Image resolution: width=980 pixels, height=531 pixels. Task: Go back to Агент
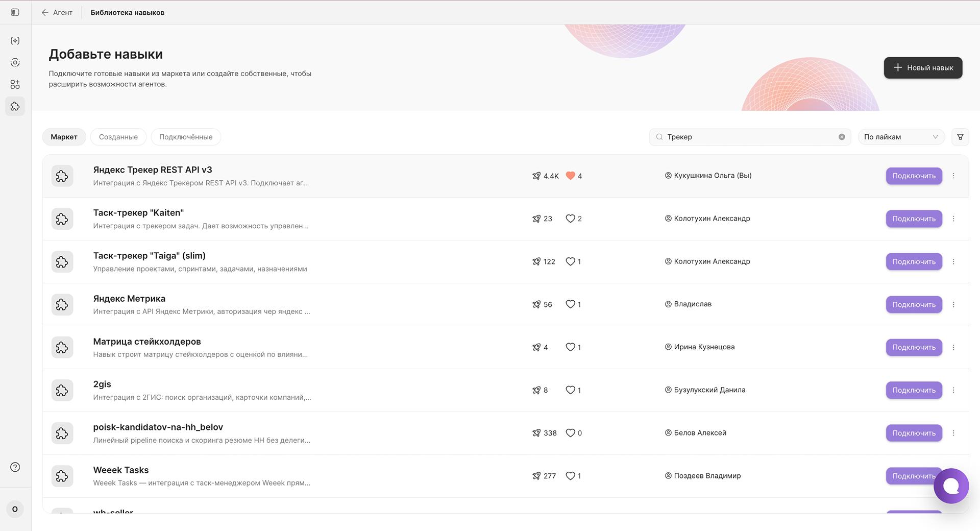click(x=57, y=12)
